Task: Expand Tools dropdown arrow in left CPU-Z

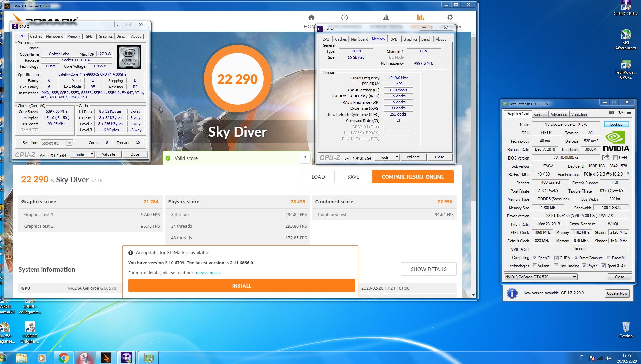Action: (92, 154)
